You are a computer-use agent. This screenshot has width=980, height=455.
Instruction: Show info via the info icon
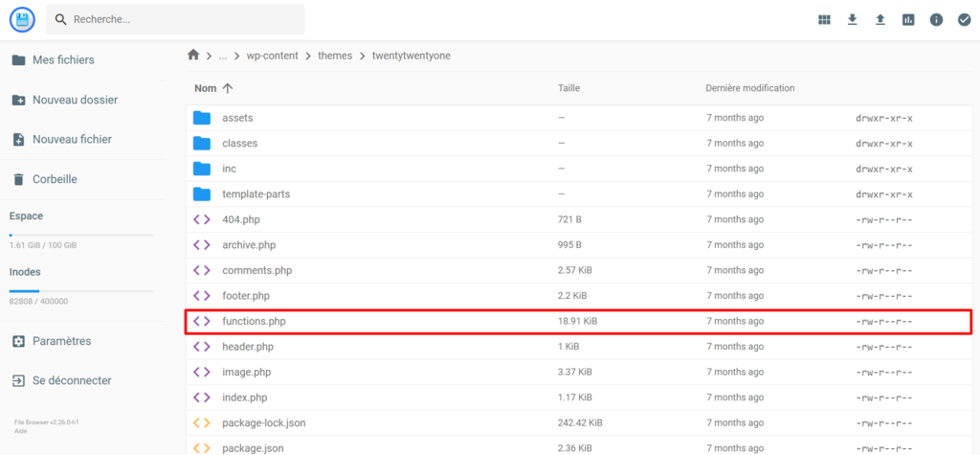(936, 19)
